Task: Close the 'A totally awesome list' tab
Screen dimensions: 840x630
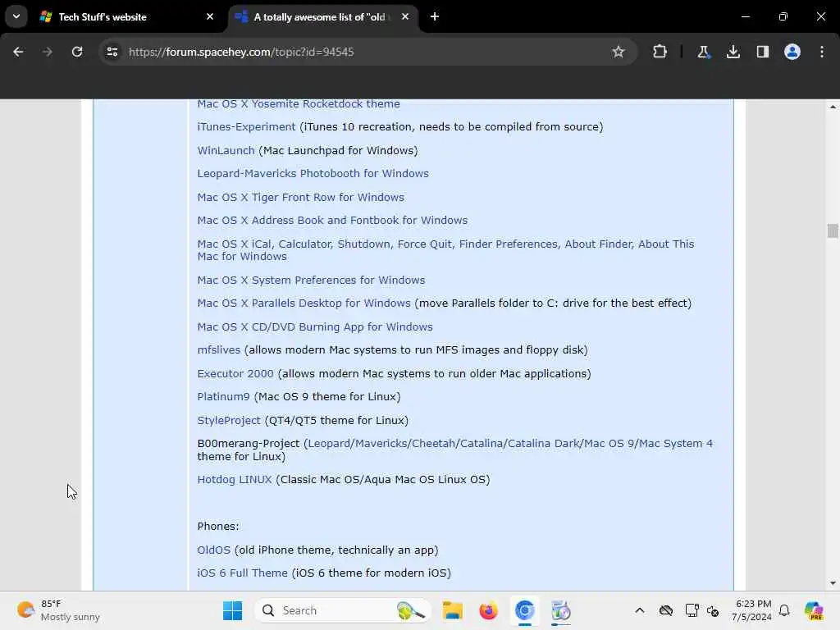Action: coord(405,16)
